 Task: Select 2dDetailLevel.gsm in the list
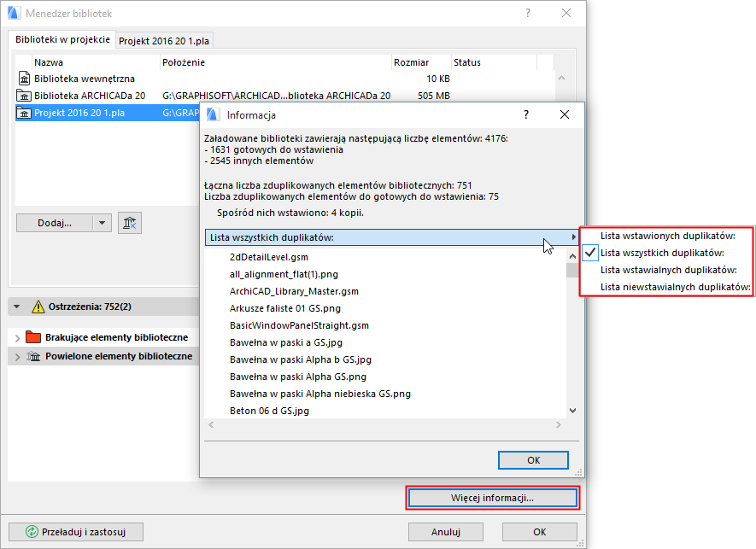[x=269, y=257]
